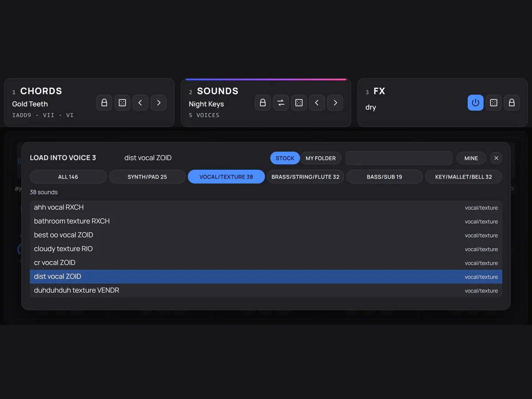Click the MINE button

(x=471, y=158)
